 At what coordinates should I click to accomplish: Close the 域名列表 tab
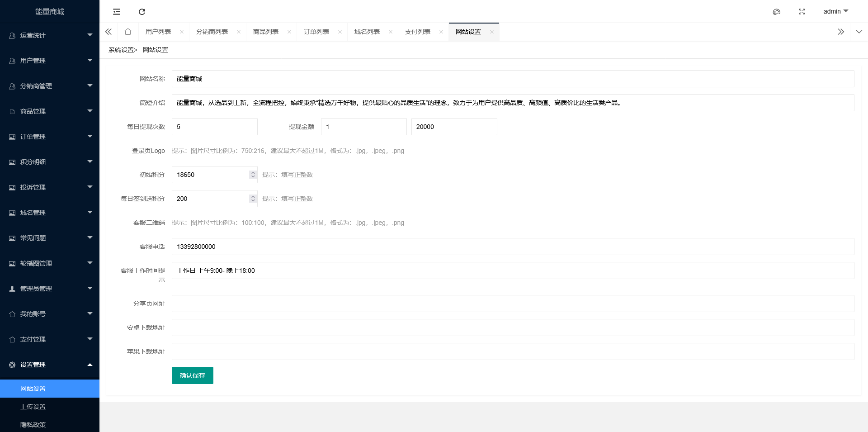[x=391, y=32]
